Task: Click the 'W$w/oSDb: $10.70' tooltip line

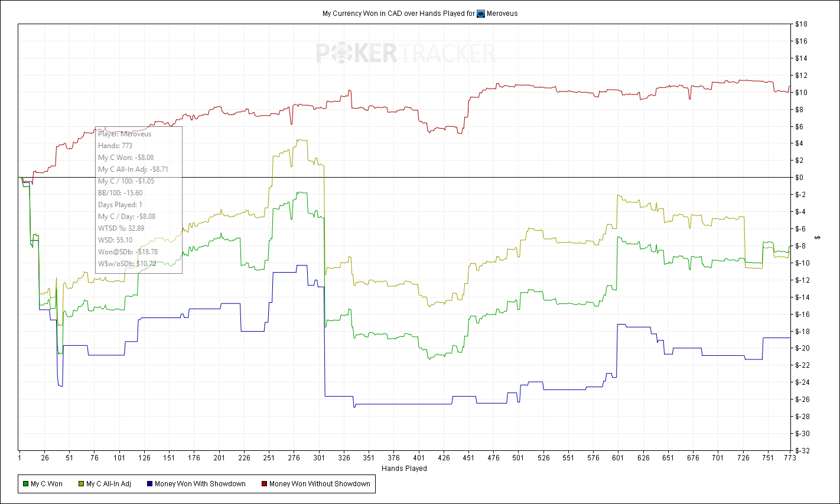Action: pyautogui.click(x=127, y=264)
